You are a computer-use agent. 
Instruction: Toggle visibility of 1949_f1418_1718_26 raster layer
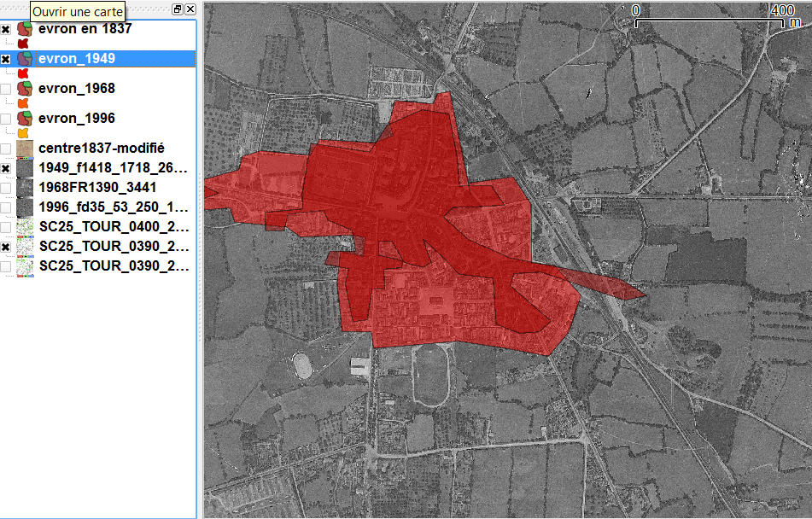pos(6,168)
